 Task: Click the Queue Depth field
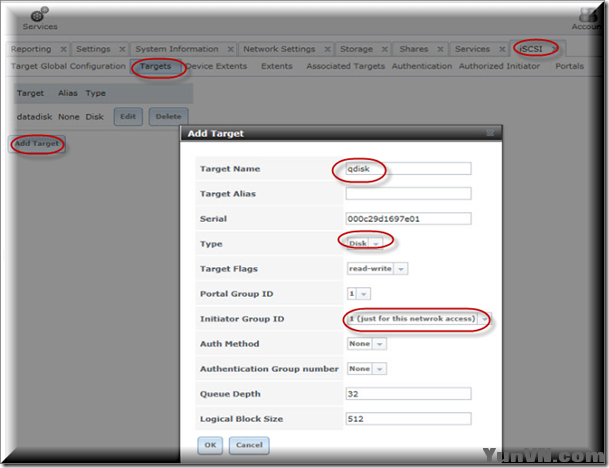pos(408,394)
